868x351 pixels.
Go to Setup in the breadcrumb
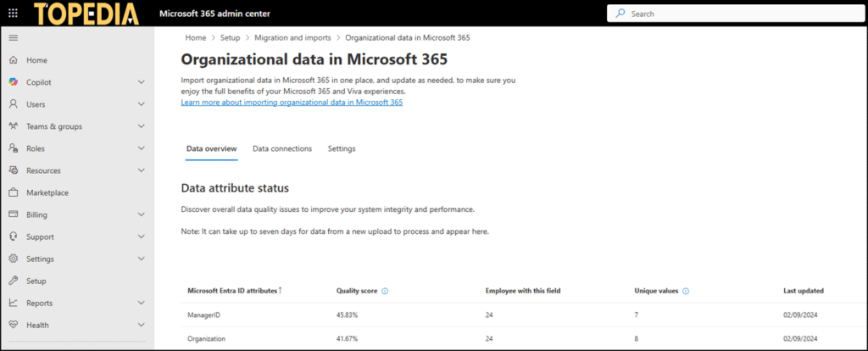pyautogui.click(x=231, y=37)
